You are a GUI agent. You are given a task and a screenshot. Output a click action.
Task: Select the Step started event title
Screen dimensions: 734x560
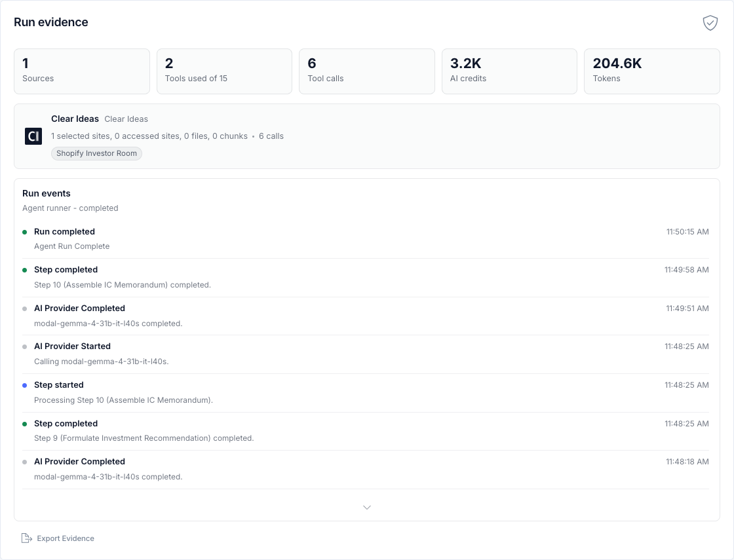pyautogui.click(x=59, y=385)
